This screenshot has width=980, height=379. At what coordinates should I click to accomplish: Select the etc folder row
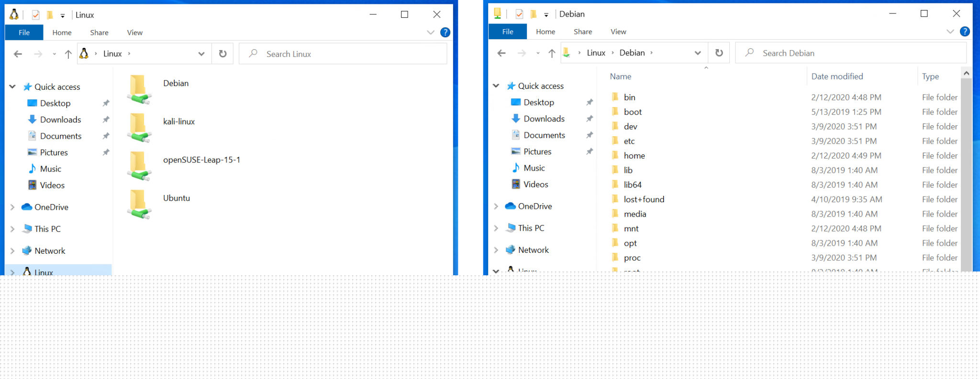(x=785, y=141)
